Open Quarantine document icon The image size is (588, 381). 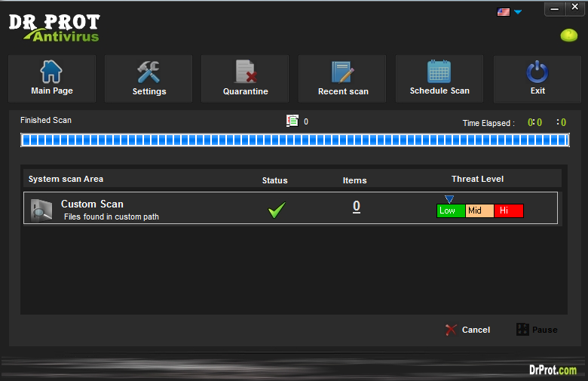click(246, 72)
